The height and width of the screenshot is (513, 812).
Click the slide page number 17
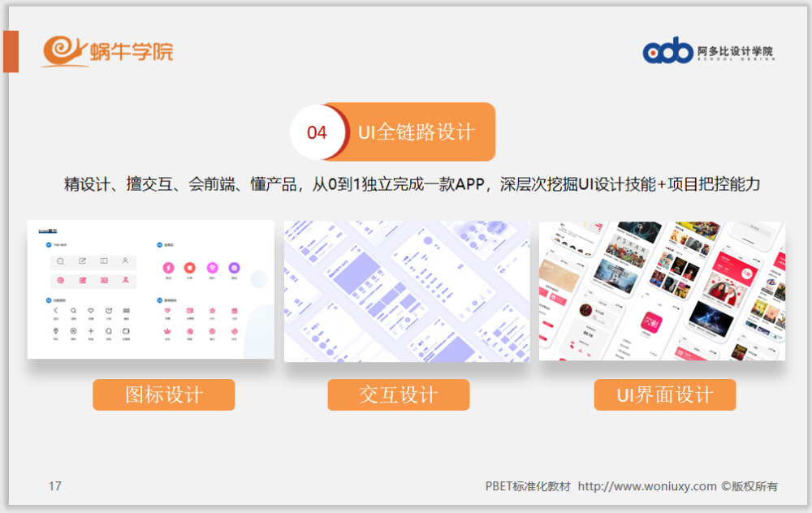coord(54,486)
